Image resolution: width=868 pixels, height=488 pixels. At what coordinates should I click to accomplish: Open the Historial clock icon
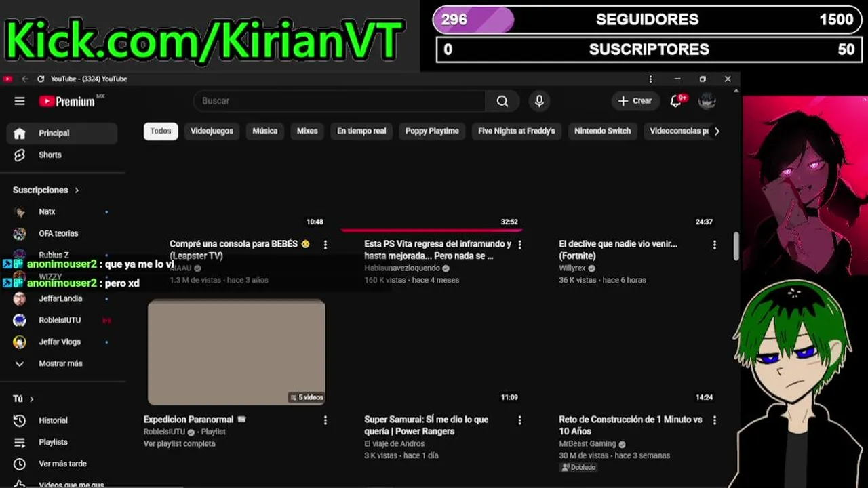(x=20, y=421)
